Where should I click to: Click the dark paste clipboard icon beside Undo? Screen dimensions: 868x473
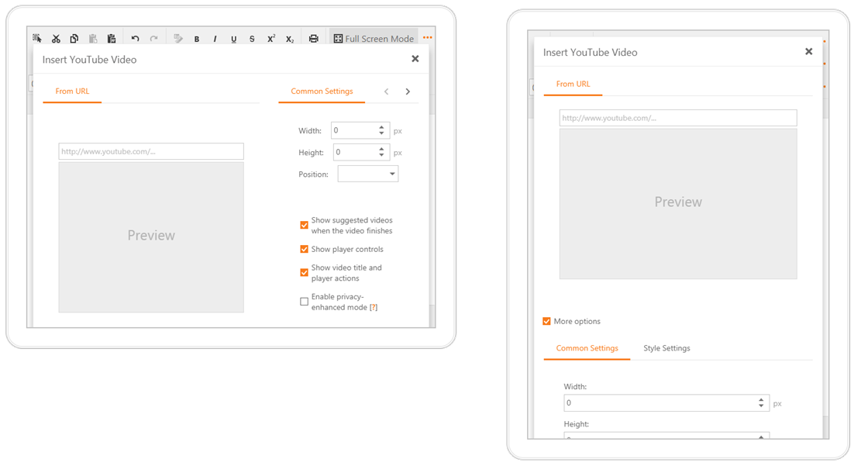click(112, 39)
